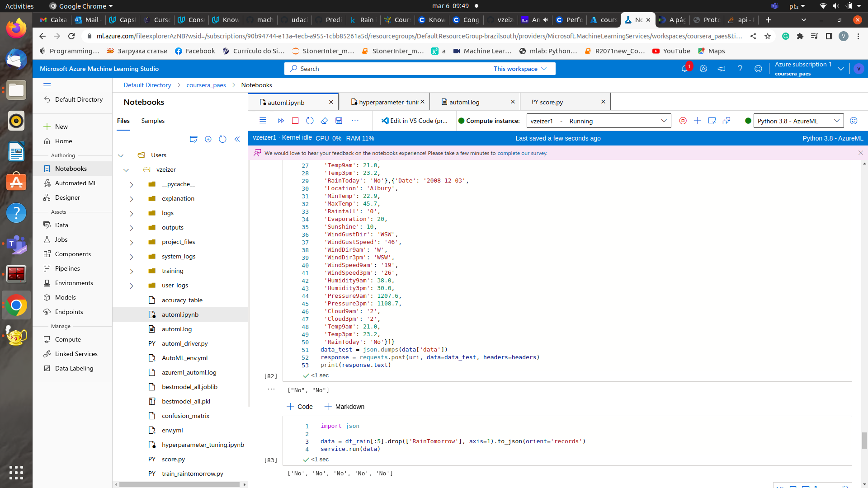Click the file explorer Refresh icon

[222, 139]
